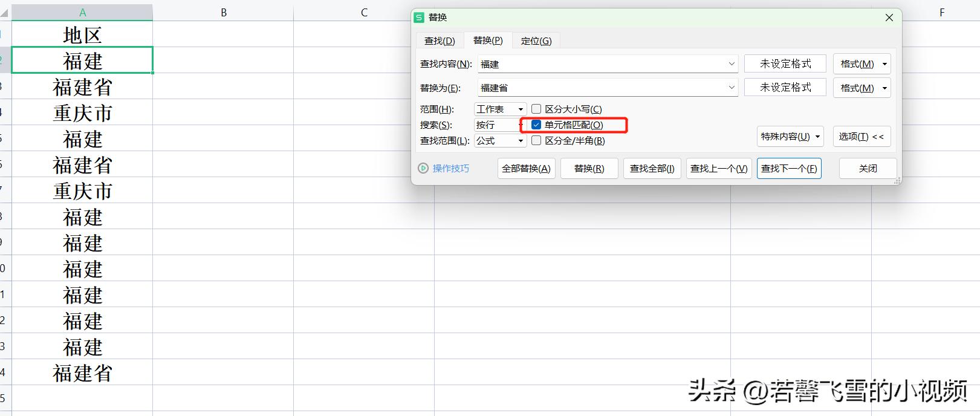Image resolution: width=980 pixels, height=416 pixels.
Task: Click the 查找下一个(F) button
Action: click(x=789, y=168)
